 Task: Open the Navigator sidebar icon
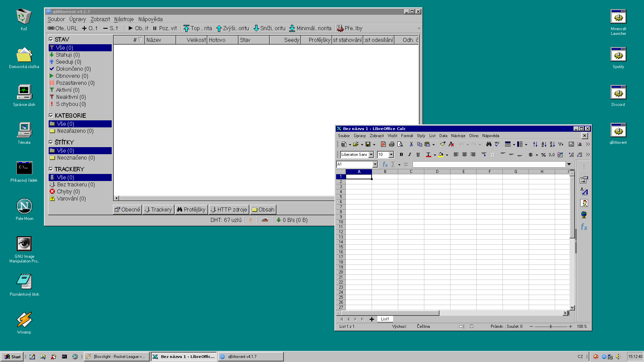tap(584, 215)
